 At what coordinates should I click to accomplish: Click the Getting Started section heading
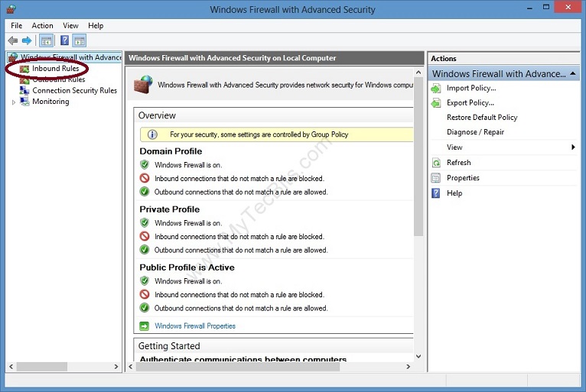tap(169, 345)
